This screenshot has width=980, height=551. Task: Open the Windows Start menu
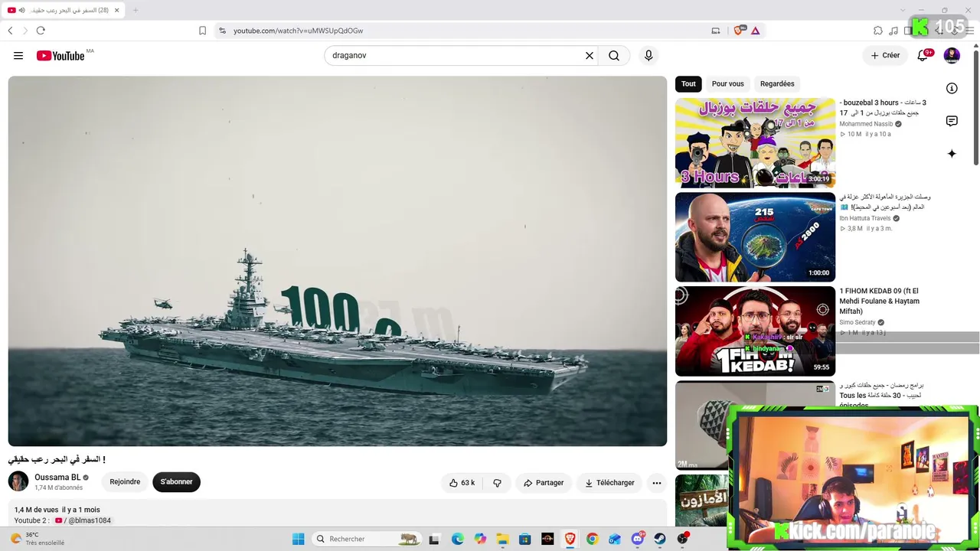[x=299, y=539]
